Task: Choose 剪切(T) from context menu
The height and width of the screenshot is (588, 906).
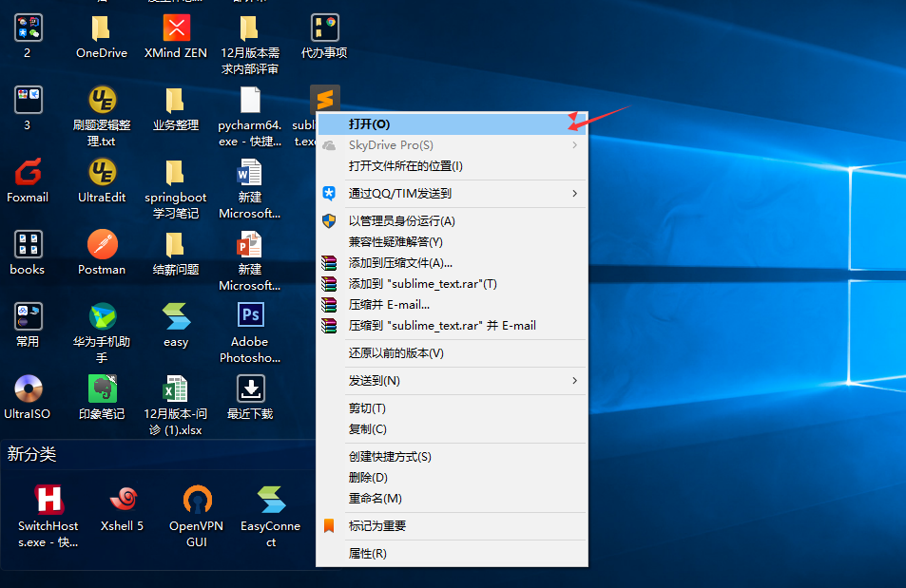Action: pos(452,408)
